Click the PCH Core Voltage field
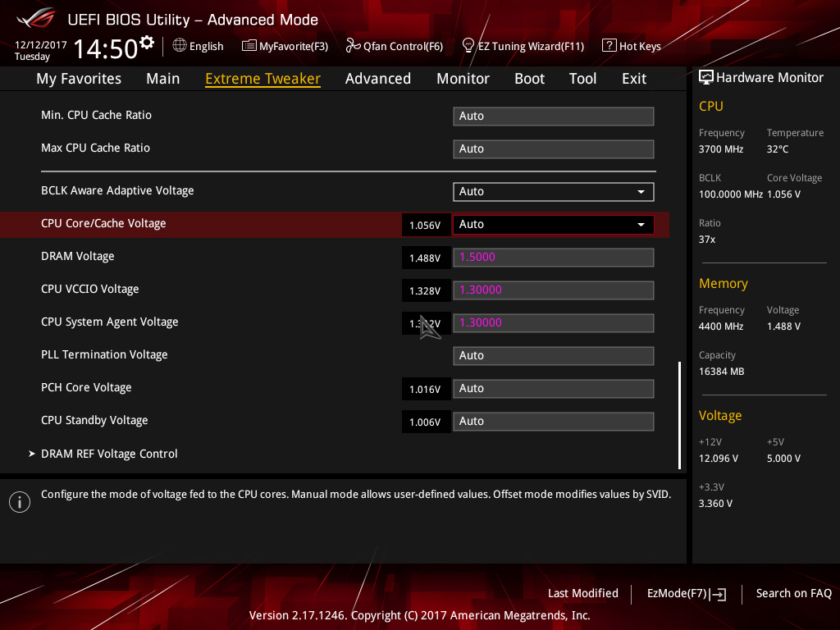This screenshot has width=840, height=630. [554, 388]
